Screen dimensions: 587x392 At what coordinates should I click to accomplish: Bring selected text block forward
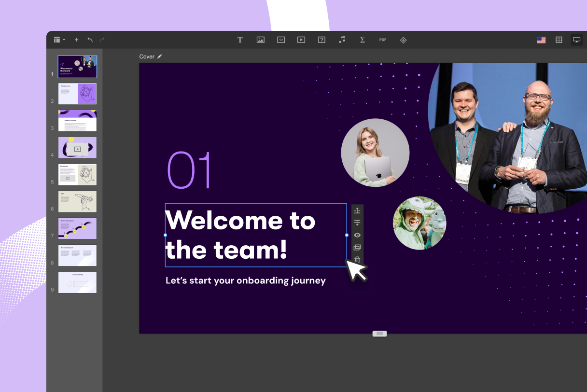tap(357, 210)
